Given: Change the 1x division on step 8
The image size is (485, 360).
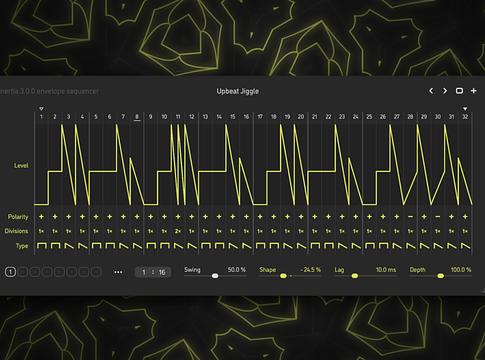Looking at the screenshot, I should pos(137,231).
